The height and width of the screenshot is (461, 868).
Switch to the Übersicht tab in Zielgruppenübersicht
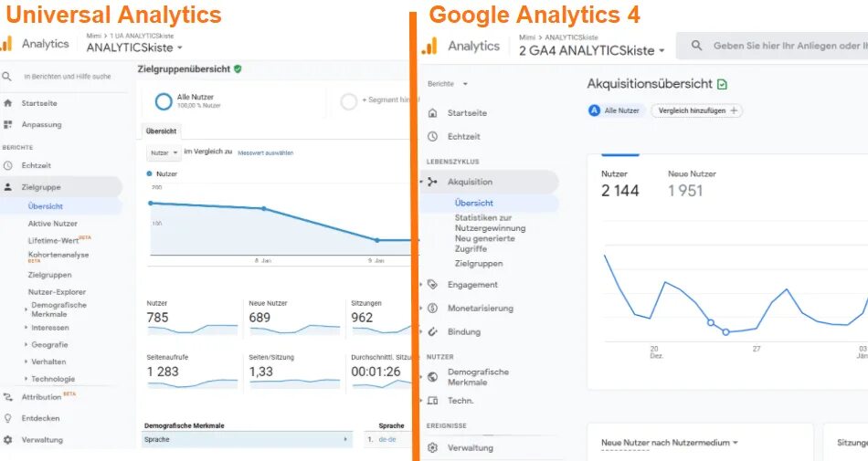point(161,131)
